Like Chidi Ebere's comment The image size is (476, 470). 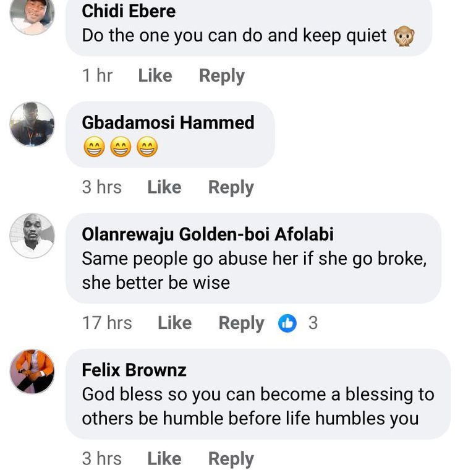pyautogui.click(x=155, y=75)
